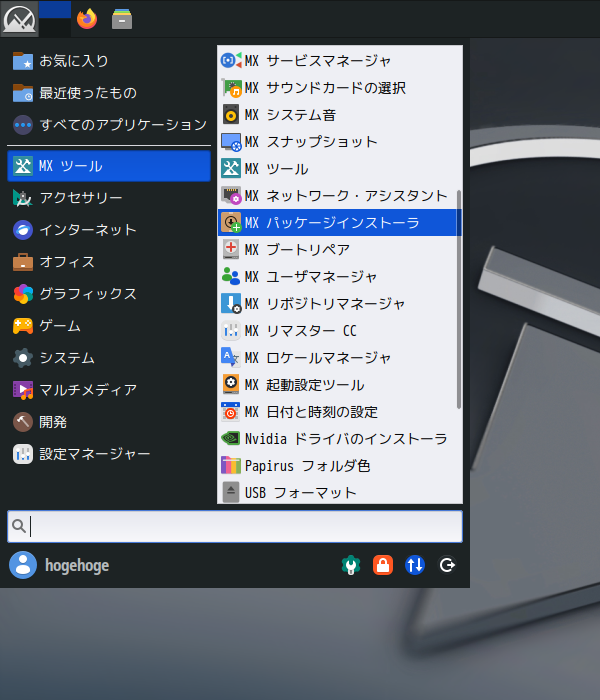
Task: Show すべてのアプリケーション
Action: (122, 125)
